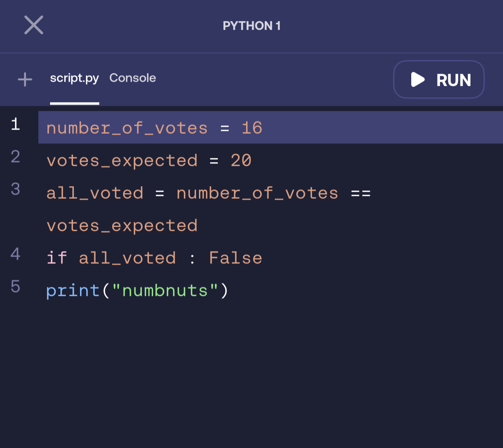Click the == operator in line 3

click(x=361, y=193)
